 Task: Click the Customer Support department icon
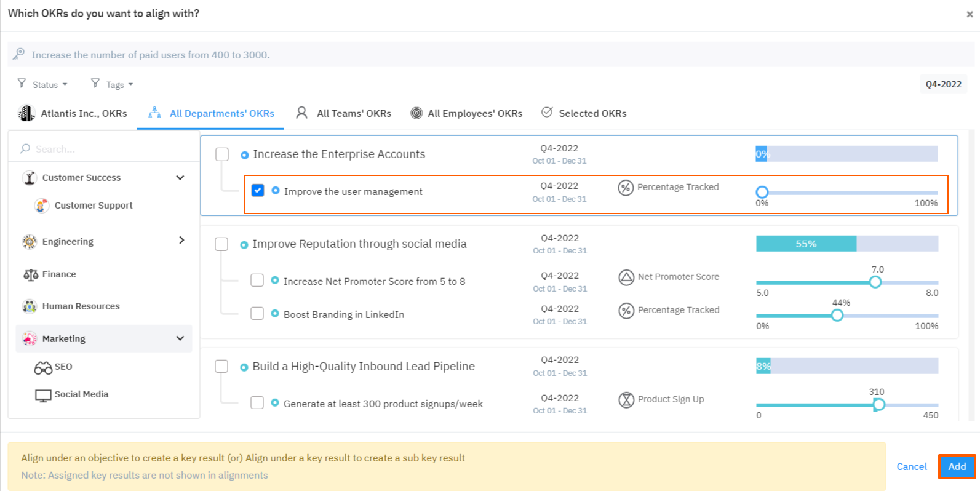(41, 206)
